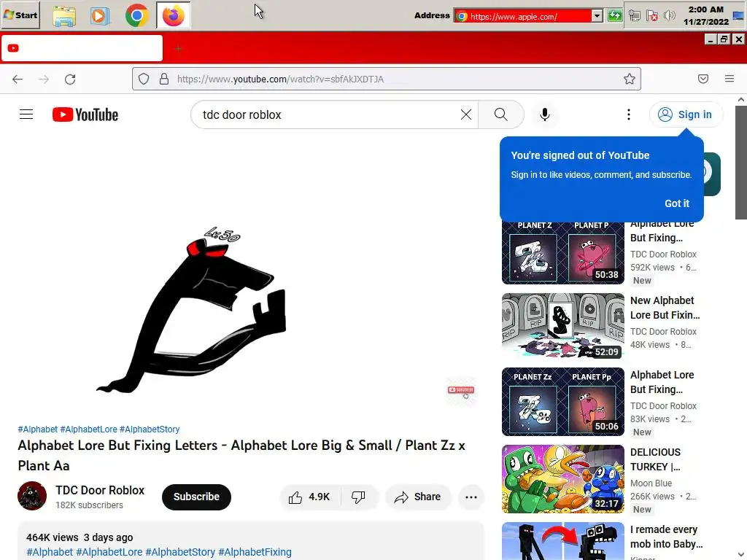The image size is (747, 560).
Task: Open the network tray icon
Action: coord(634,16)
